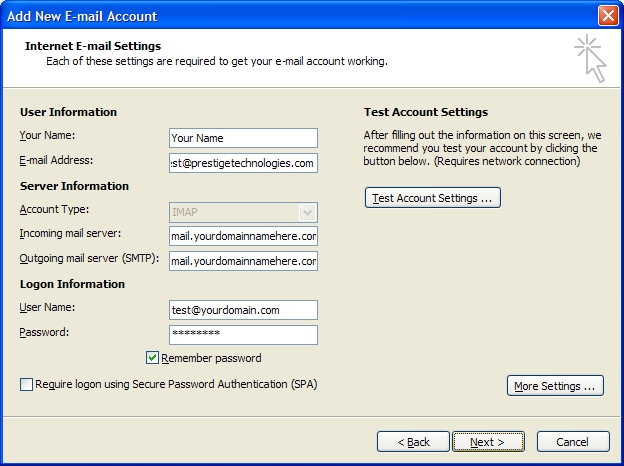This screenshot has width=624, height=466.
Task: Click the "E-mail Address:" label
Action: [x=56, y=160]
